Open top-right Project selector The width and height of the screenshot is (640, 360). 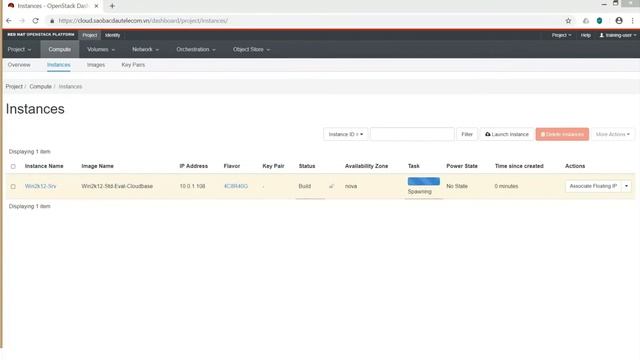(561, 35)
